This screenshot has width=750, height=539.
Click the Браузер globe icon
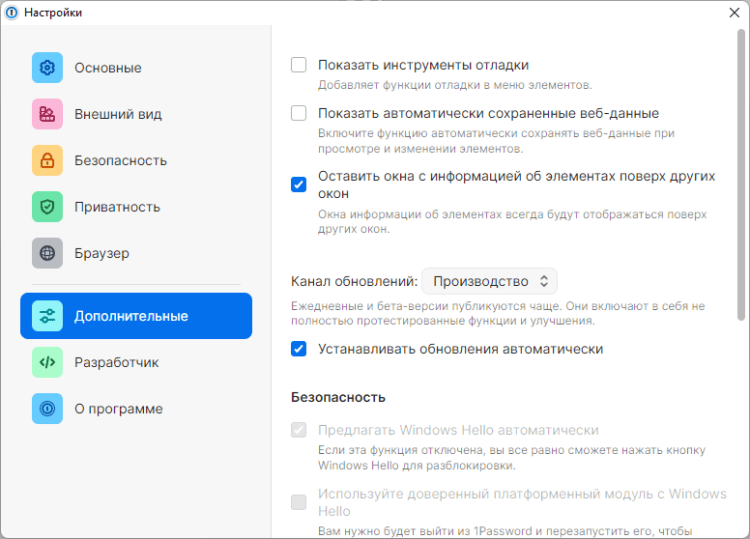click(47, 254)
